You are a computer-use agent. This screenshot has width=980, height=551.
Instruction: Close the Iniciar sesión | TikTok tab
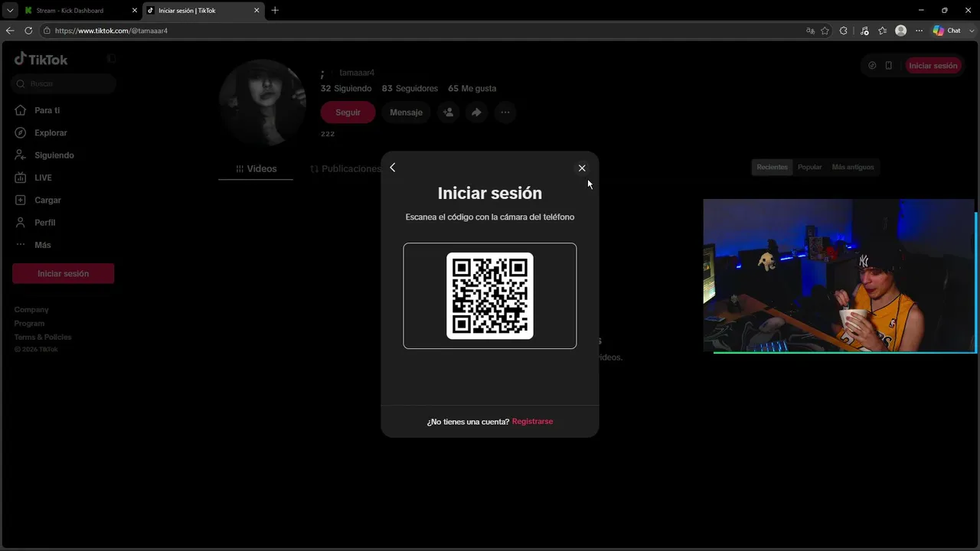pos(256,11)
